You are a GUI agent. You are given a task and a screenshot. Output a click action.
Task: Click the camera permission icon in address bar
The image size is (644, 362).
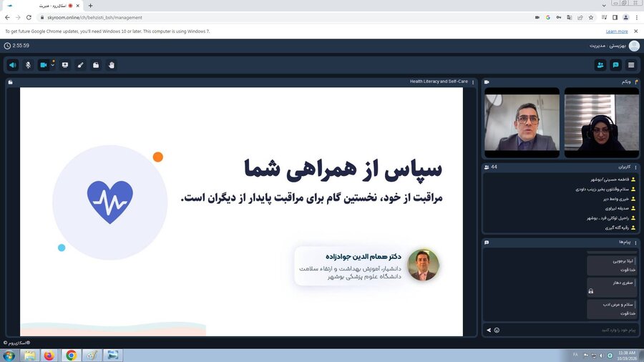[x=537, y=18]
